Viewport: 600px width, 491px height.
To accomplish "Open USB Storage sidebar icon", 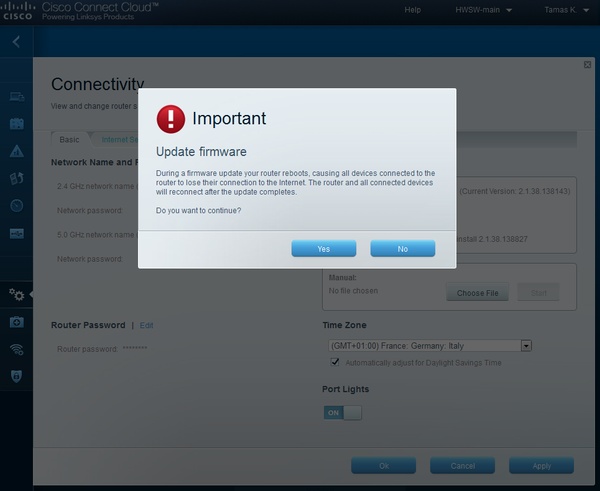I will (x=16, y=233).
